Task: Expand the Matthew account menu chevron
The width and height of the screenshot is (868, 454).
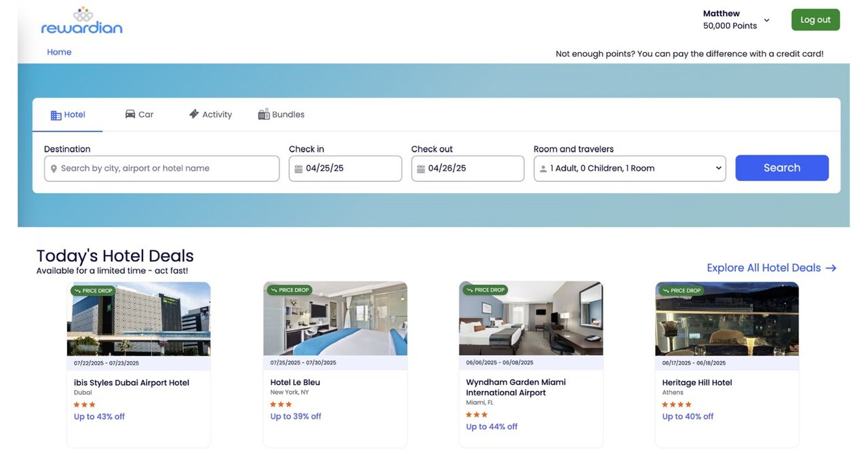Action: pyautogui.click(x=767, y=20)
